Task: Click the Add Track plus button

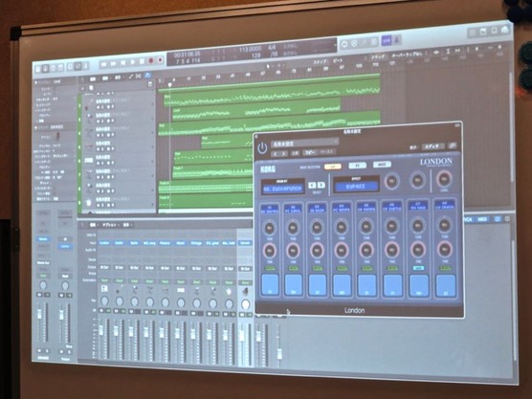Action: (83, 88)
